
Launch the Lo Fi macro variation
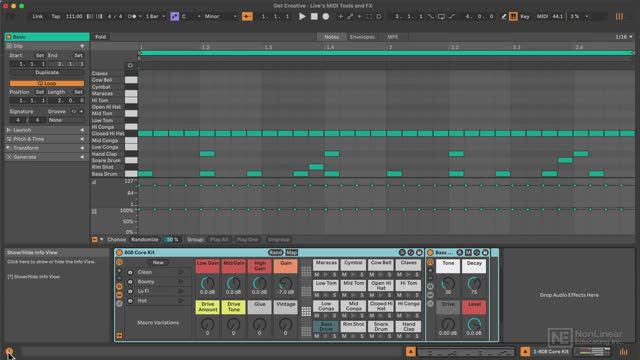click(181, 291)
